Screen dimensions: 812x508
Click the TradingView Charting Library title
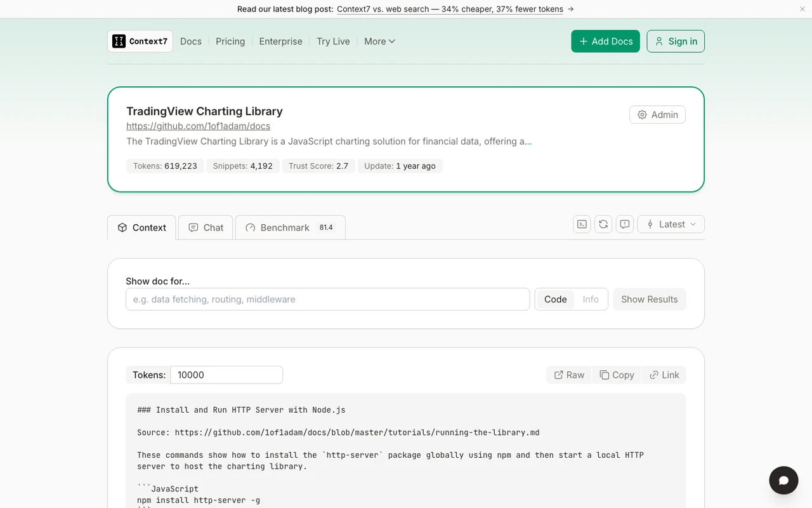[204, 111]
